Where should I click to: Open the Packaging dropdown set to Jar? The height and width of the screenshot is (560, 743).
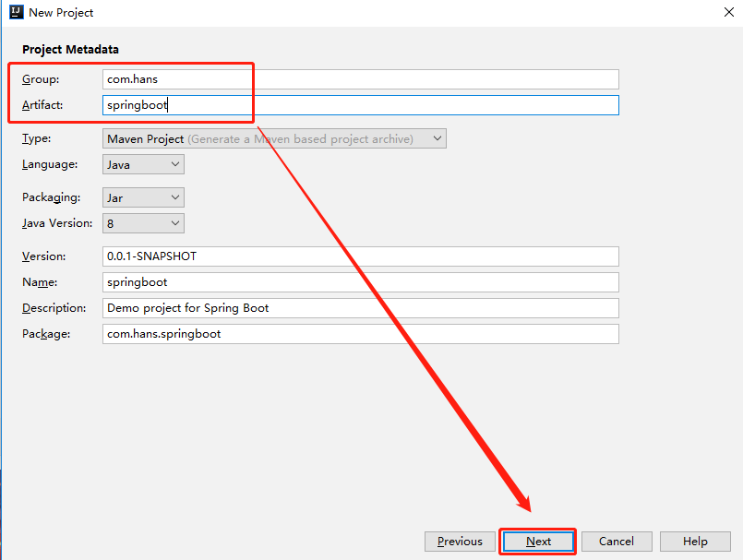tap(144, 197)
